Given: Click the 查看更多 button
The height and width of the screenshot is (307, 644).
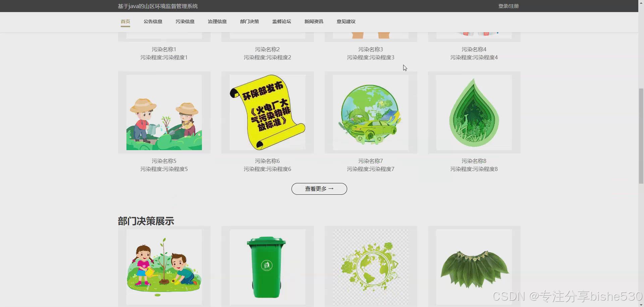Looking at the screenshot, I should tap(319, 189).
